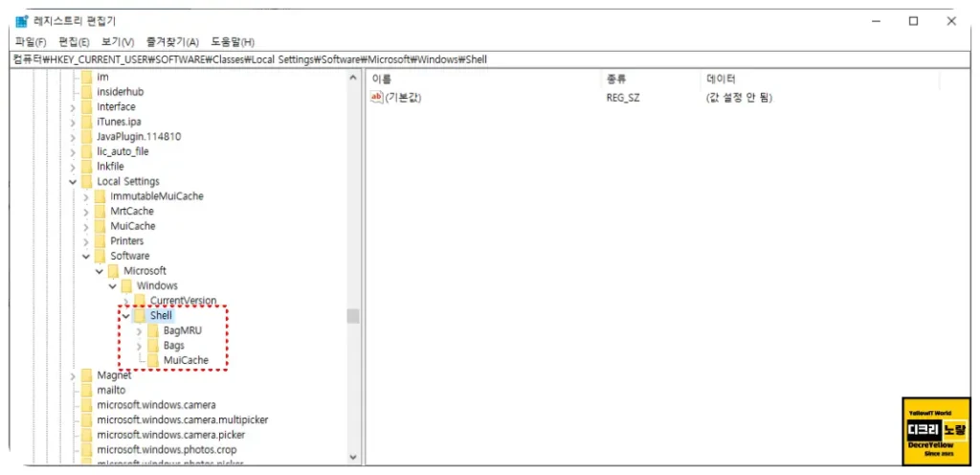Open the 보기(V) menu
The width and height of the screenshot is (980, 475).
[118, 42]
